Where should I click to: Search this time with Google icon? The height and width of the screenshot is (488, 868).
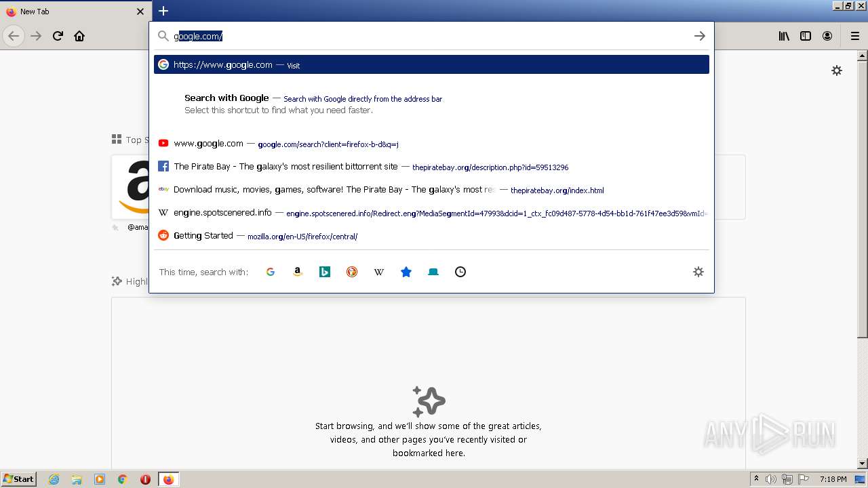click(271, 272)
